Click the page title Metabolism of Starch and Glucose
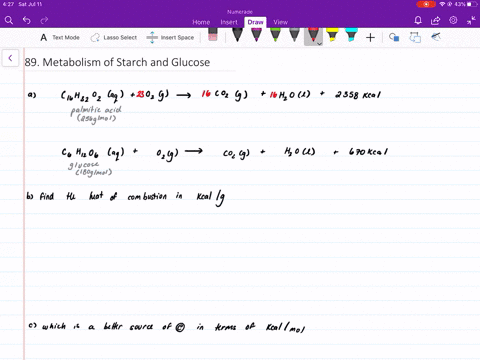480x360 pixels. coord(117,62)
